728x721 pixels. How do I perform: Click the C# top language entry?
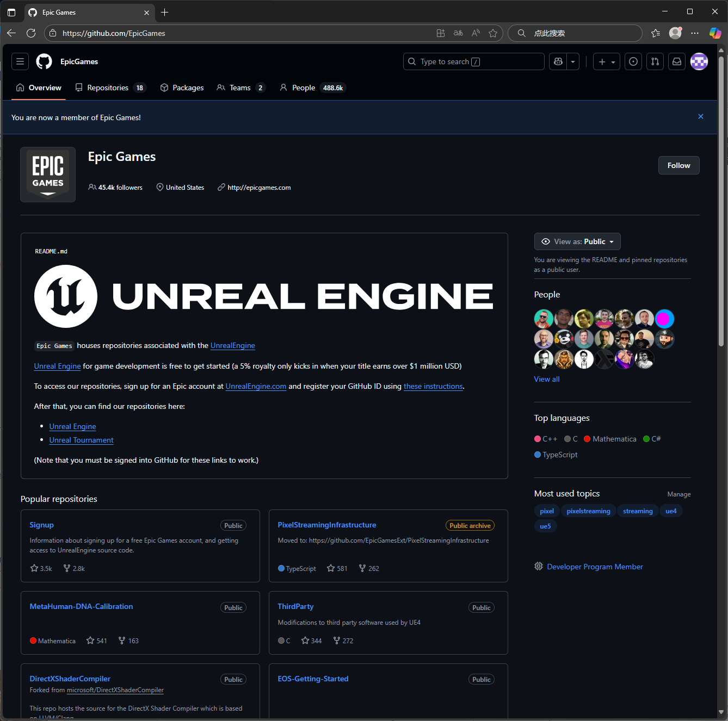[x=652, y=439]
